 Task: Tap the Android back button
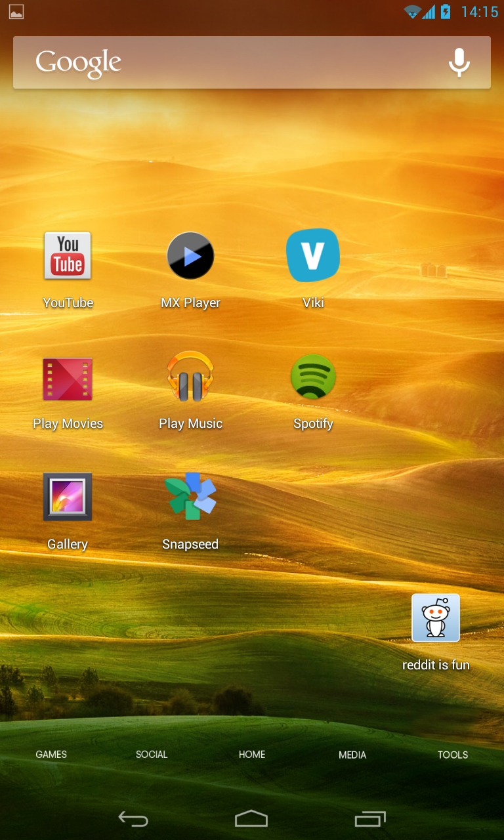tap(133, 818)
